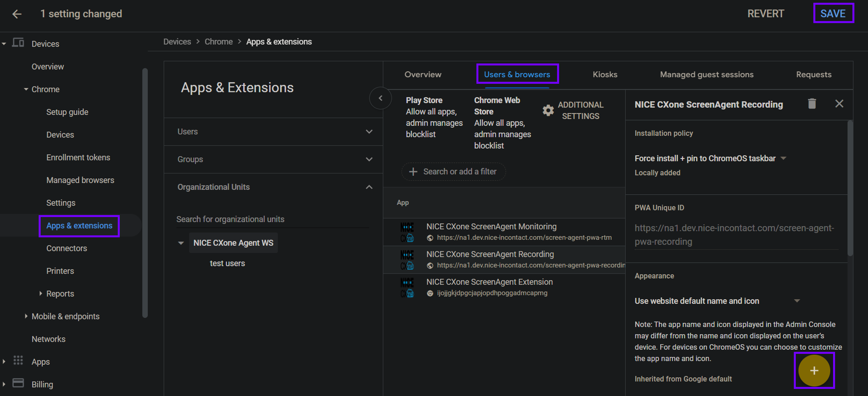Screen dimensions: 868x396
Task: Click the back arrow icon
Action: (x=17, y=14)
